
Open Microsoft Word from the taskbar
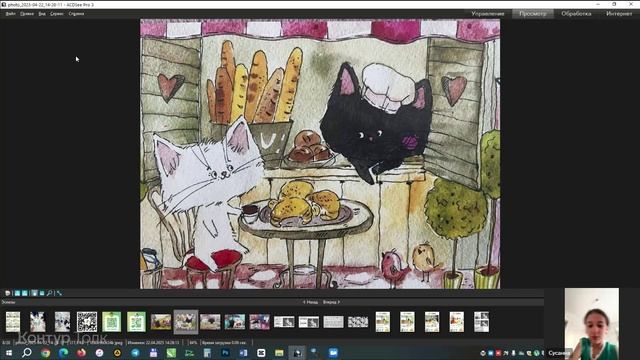pos(243,353)
